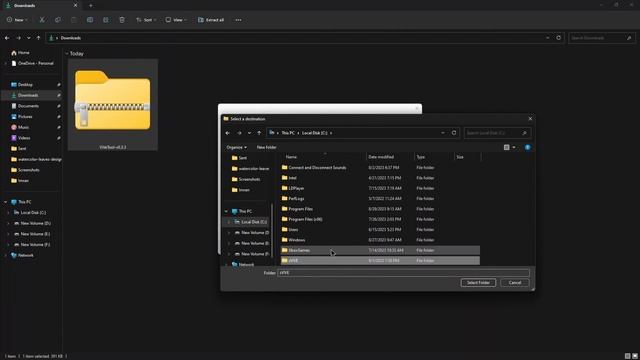The height and width of the screenshot is (360, 640).
Task: Click forward arrow in Select a destination dialog
Action: 239,133
